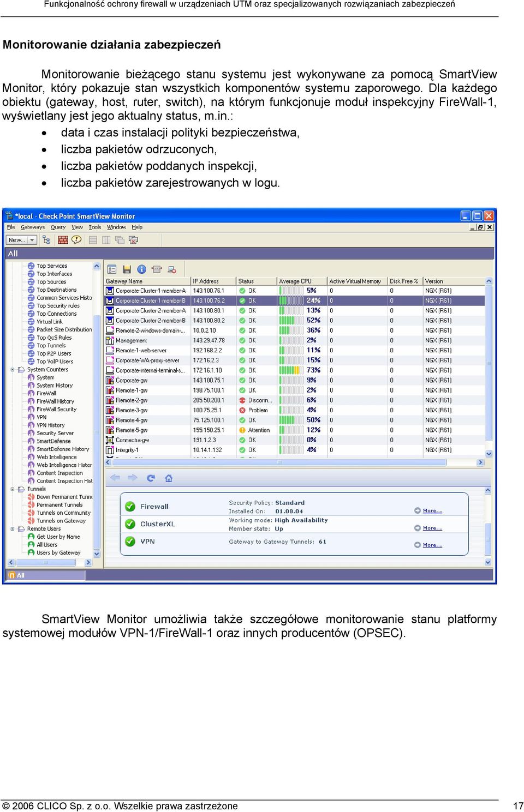Image resolution: width=524 pixels, height=812 pixels.
Task: Click the Get User by Name icon
Action: pyautogui.click(x=31, y=537)
